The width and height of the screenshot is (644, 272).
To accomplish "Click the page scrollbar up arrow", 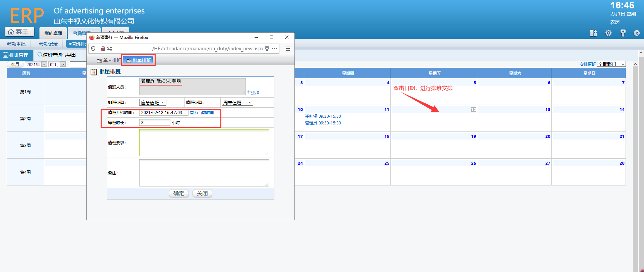I will pyautogui.click(x=641, y=53).
